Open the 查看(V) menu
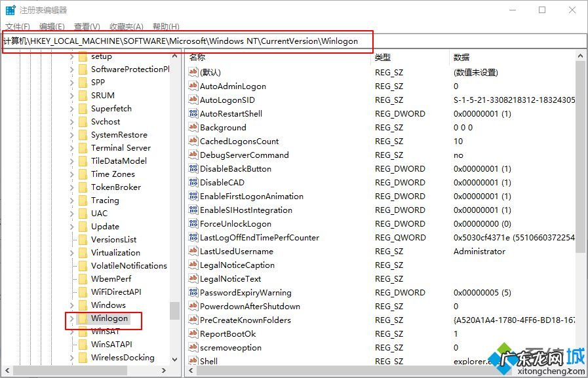 click(86, 26)
